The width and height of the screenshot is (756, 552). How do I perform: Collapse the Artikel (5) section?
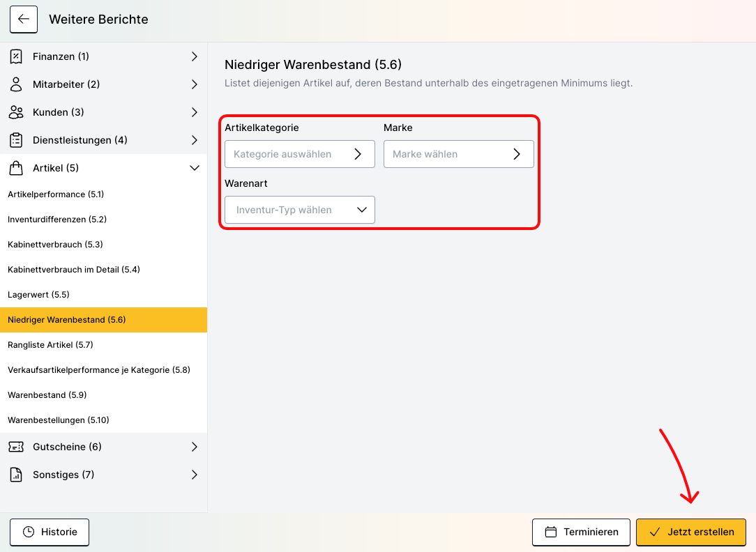195,168
